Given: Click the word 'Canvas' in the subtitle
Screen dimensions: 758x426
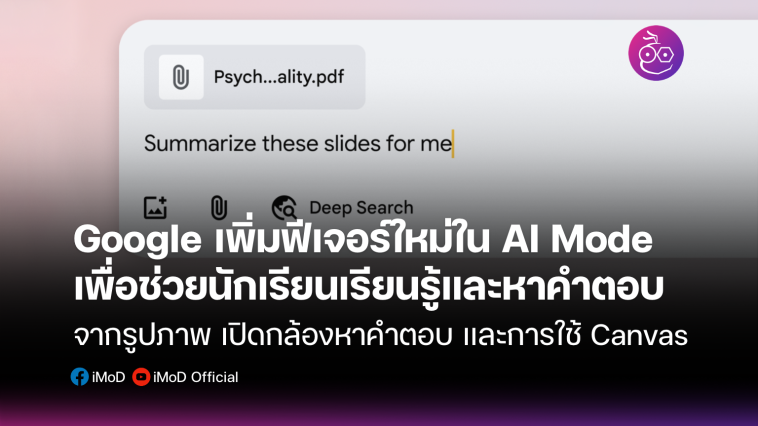Looking at the screenshot, I should pyautogui.click(x=639, y=336).
